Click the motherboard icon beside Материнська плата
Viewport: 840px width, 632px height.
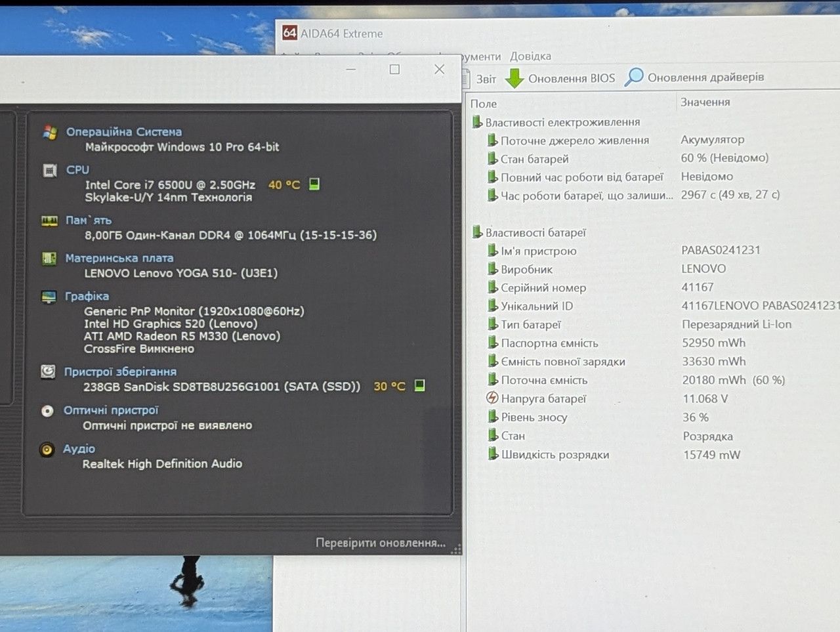point(49,258)
